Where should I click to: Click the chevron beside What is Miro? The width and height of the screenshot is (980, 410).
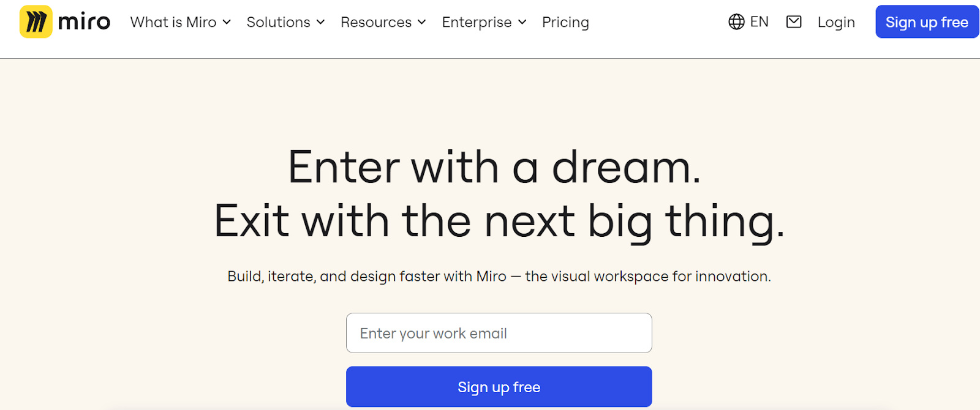coord(227,23)
